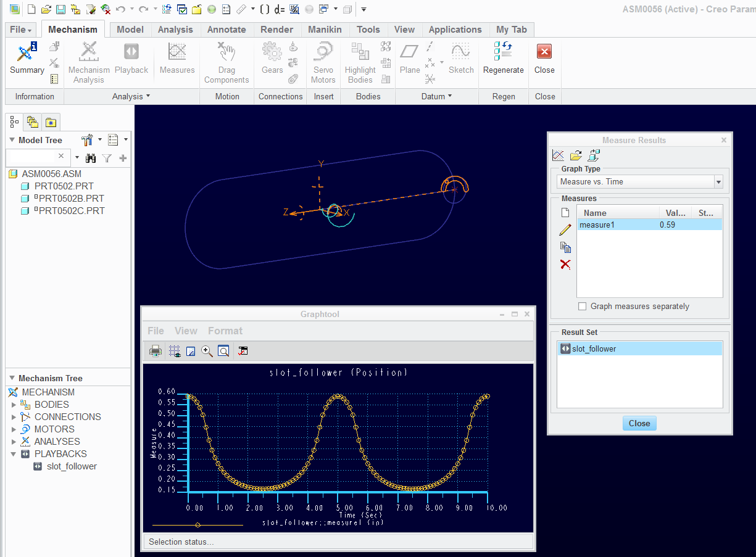Click create new measure icon
756x557 pixels.
click(565, 213)
